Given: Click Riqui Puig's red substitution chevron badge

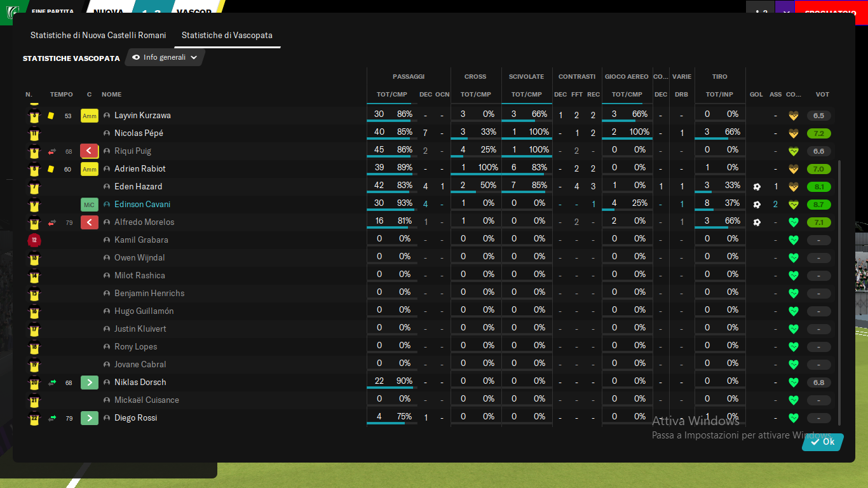Looking at the screenshot, I should [90, 151].
